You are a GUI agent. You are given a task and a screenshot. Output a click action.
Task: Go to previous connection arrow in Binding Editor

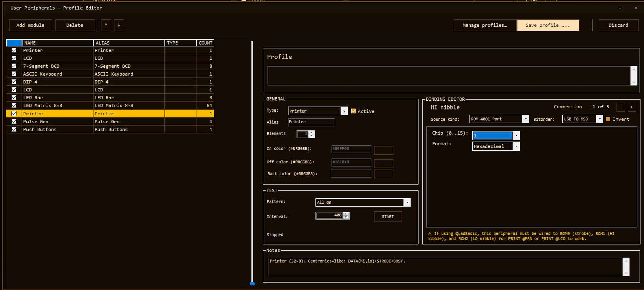click(x=621, y=107)
